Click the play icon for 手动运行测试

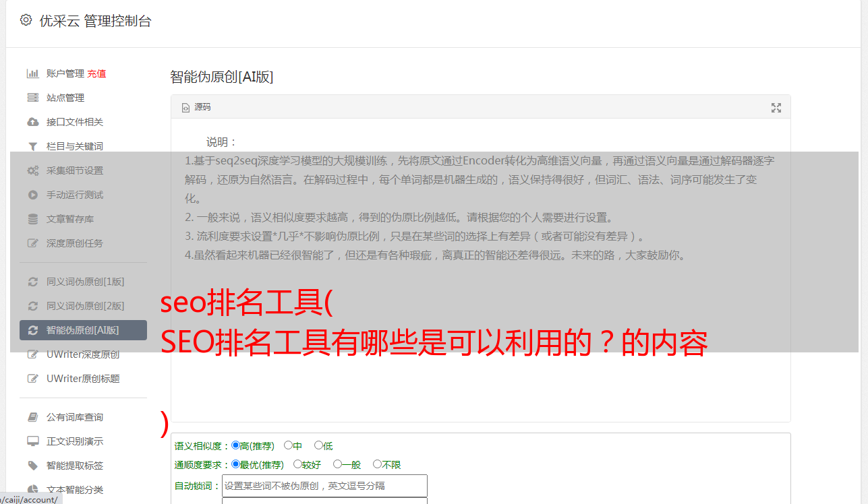coord(32,195)
